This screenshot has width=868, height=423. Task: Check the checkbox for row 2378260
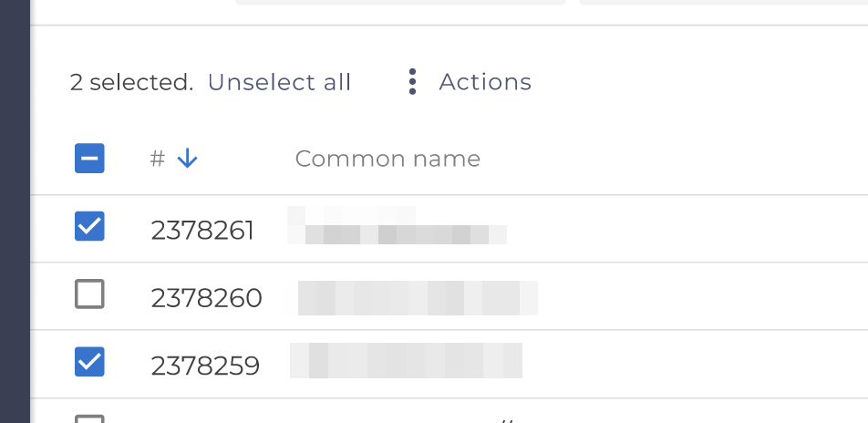[x=89, y=294]
